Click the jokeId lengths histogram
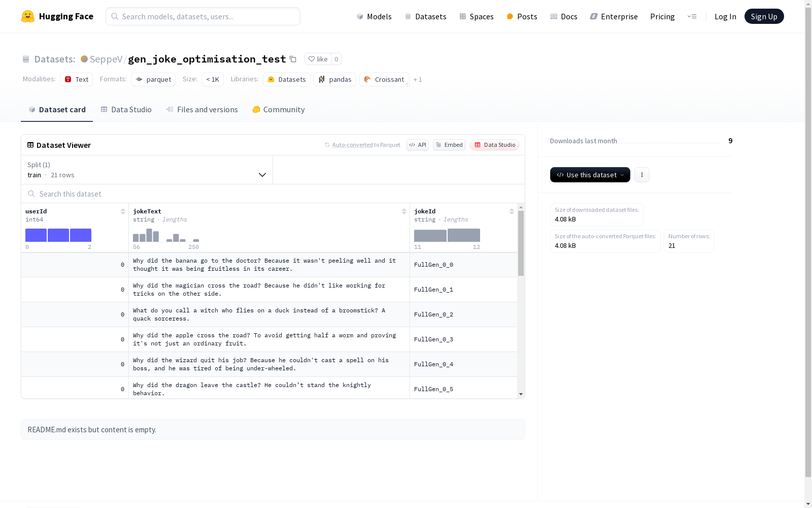Viewport: 812px width, 508px height. [447, 235]
